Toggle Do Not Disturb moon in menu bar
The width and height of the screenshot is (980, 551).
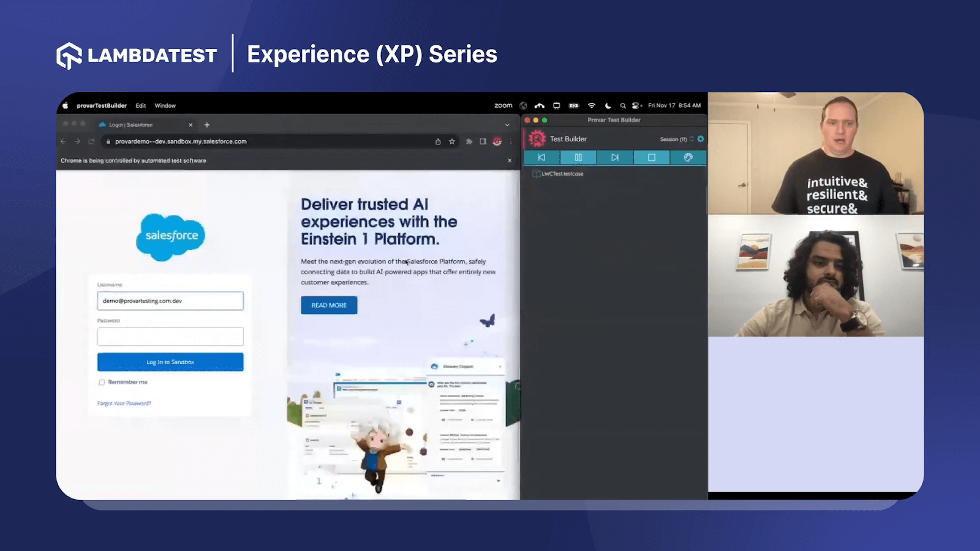608,105
